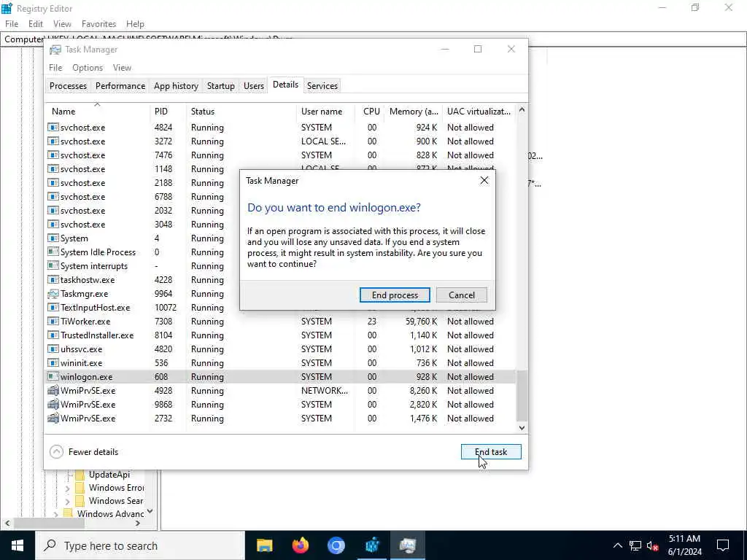Select TrustedInstaller.exe process icon
The image size is (747, 560).
click(53, 335)
